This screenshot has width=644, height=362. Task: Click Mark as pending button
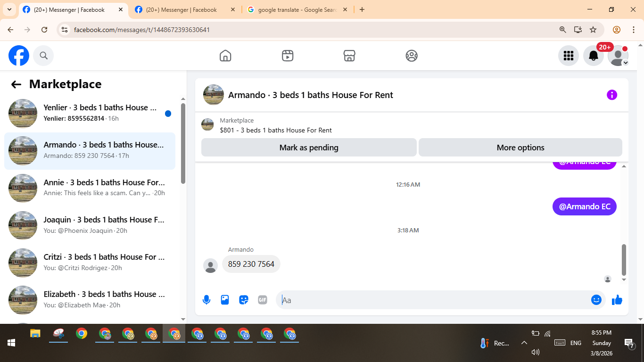(309, 148)
